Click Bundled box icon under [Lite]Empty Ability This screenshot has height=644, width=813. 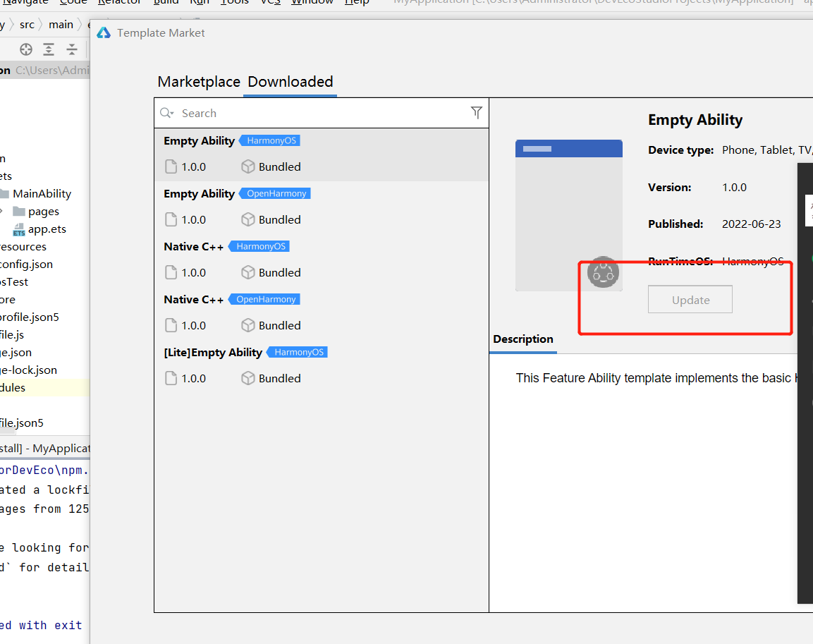pyautogui.click(x=247, y=378)
